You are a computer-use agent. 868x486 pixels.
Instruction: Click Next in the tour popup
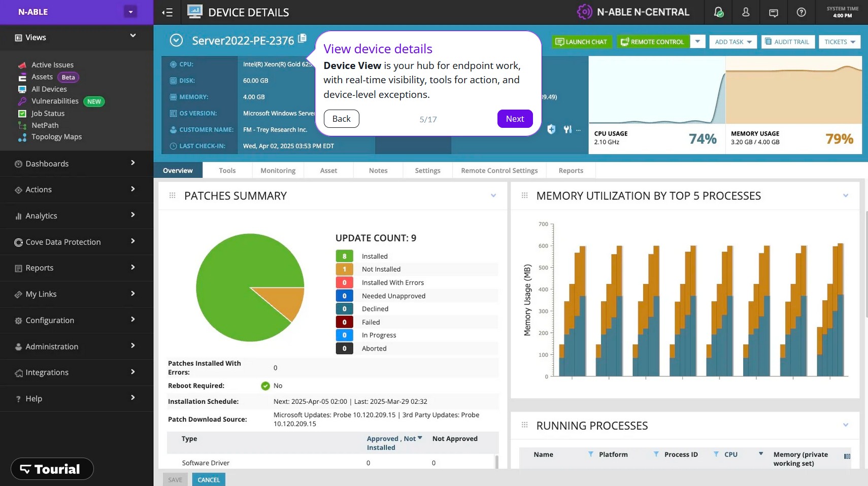515,119
